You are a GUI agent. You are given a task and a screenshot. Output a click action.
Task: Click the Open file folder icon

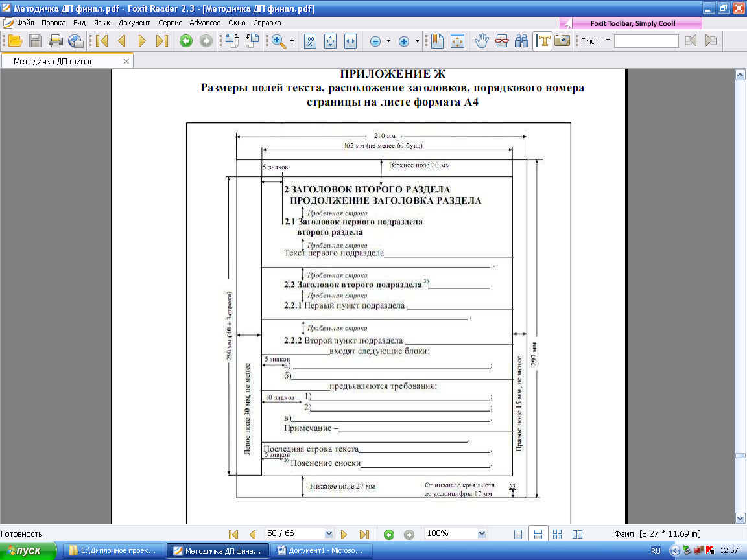(16, 41)
